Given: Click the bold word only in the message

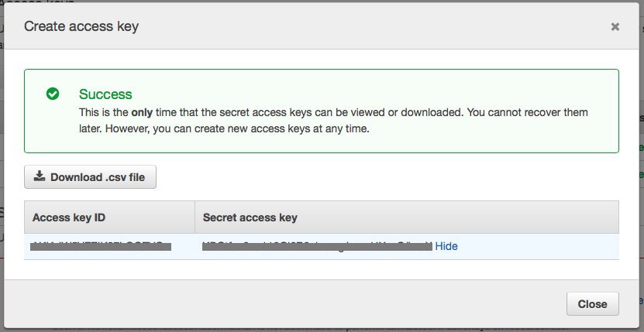Looking at the screenshot, I should coord(142,112).
